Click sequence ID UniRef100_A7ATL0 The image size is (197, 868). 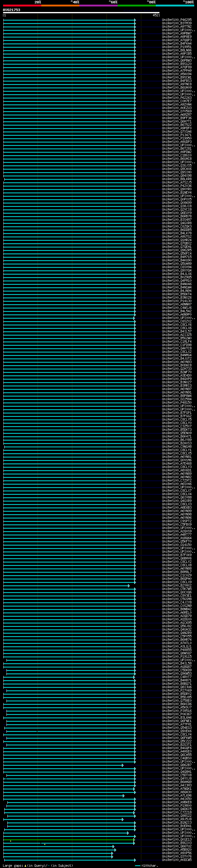tap(177, 643)
